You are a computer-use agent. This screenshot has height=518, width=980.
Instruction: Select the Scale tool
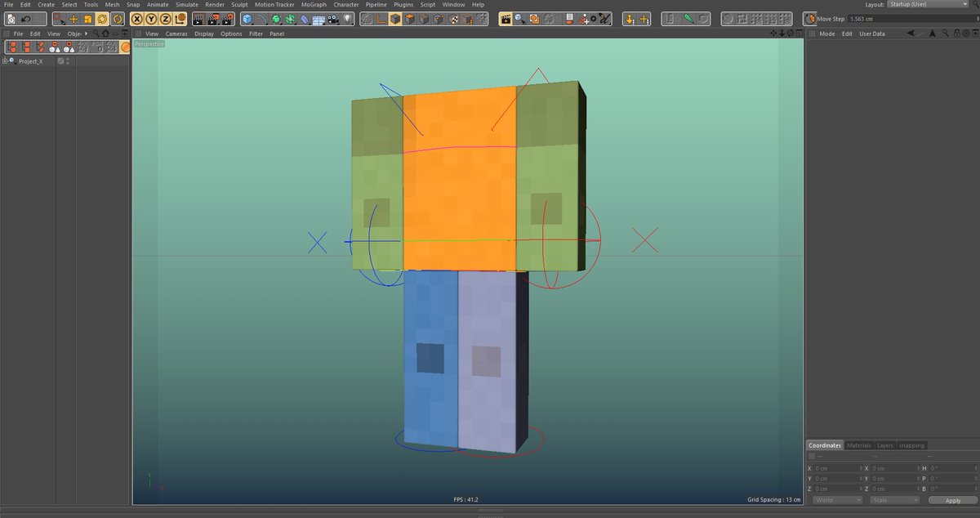pos(87,18)
